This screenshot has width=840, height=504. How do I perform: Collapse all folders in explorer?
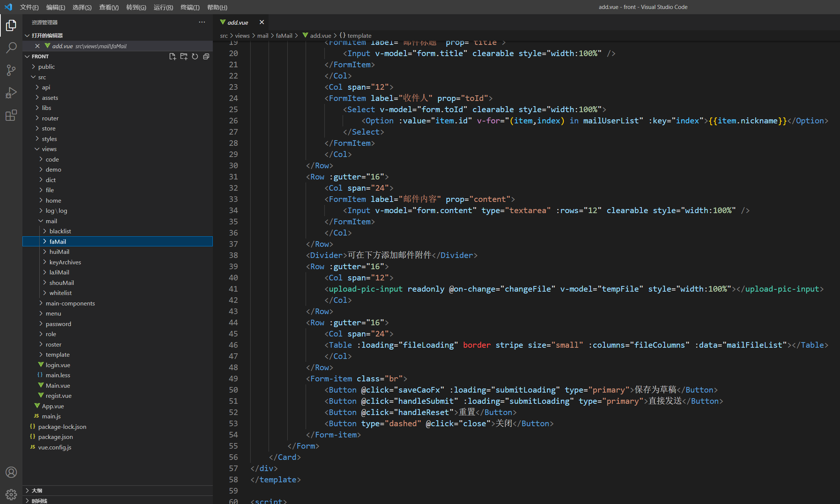[x=206, y=56]
